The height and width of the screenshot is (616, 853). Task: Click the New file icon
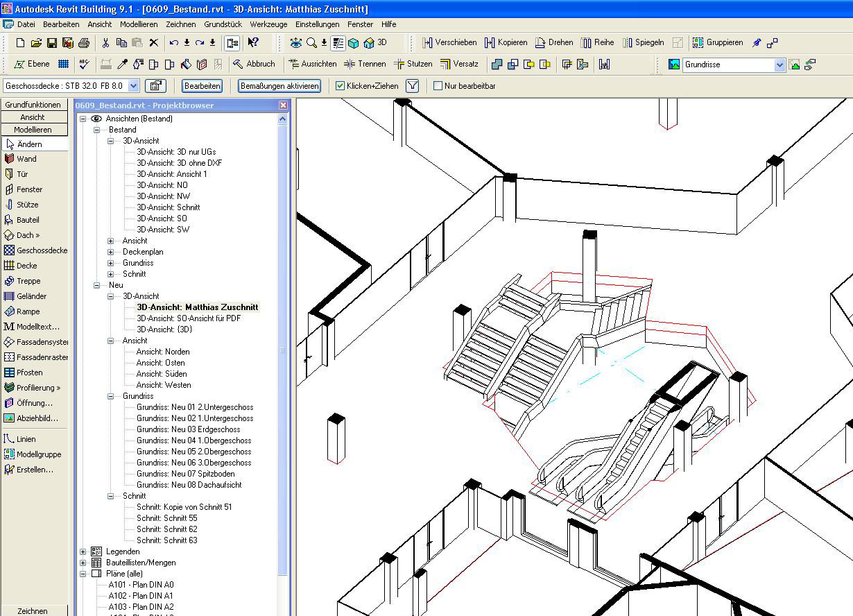(21, 43)
